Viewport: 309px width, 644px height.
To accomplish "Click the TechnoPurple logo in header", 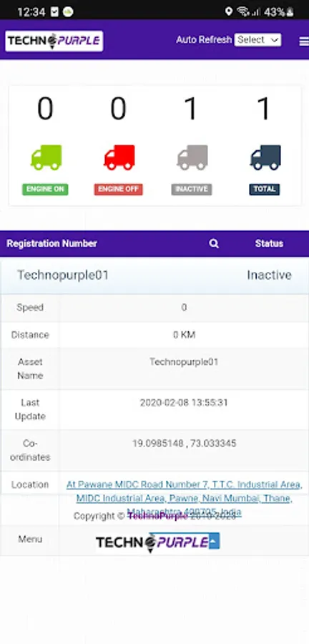I will pyautogui.click(x=54, y=41).
